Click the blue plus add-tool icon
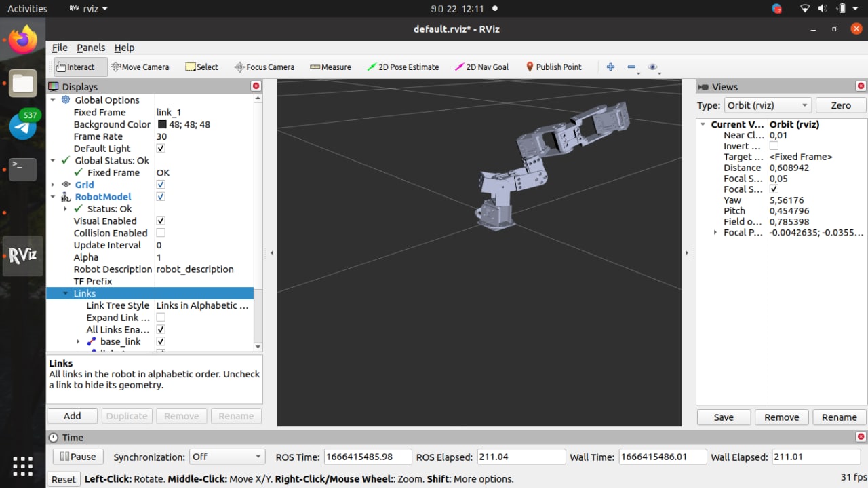 610,67
